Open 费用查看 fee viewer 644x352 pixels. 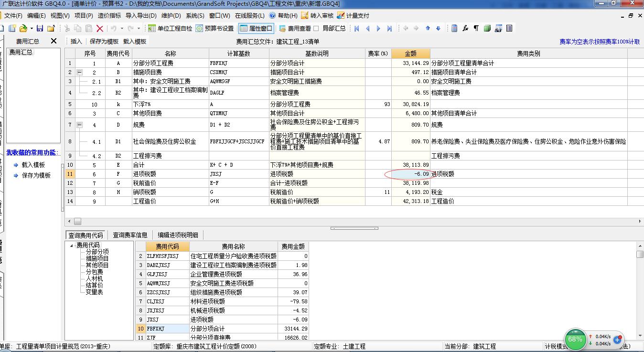point(295,29)
